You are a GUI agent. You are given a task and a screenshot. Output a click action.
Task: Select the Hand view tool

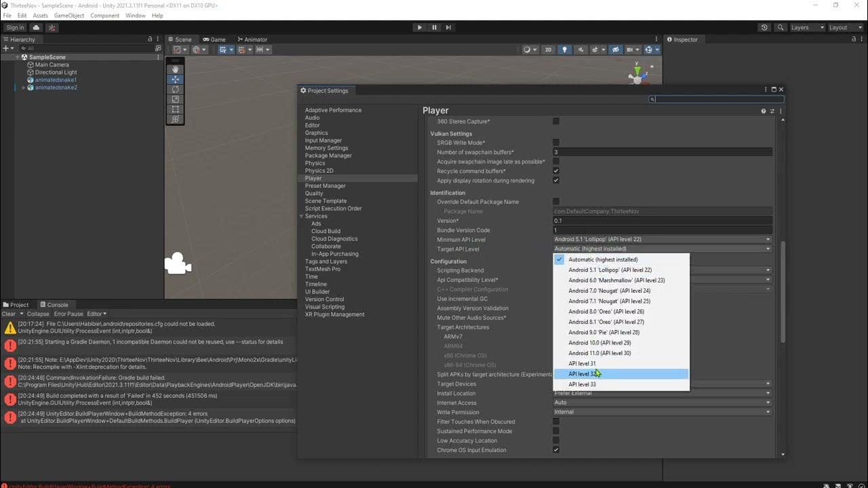(175, 69)
